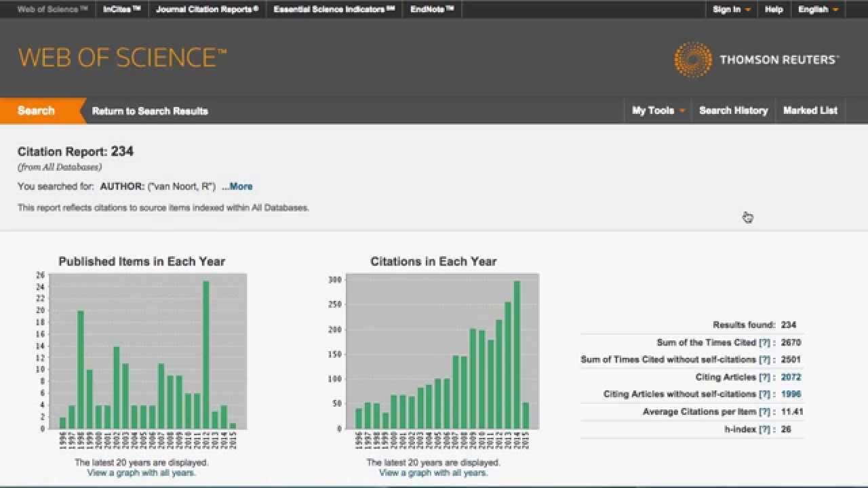Image resolution: width=868 pixels, height=488 pixels.
Task: Open Search History
Action: click(x=733, y=110)
